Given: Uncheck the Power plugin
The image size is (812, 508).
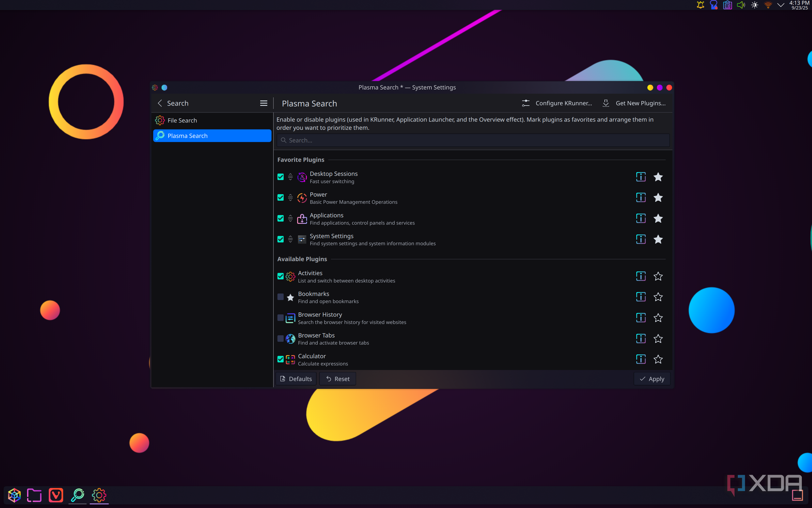Looking at the screenshot, I should tap(281, 198).
